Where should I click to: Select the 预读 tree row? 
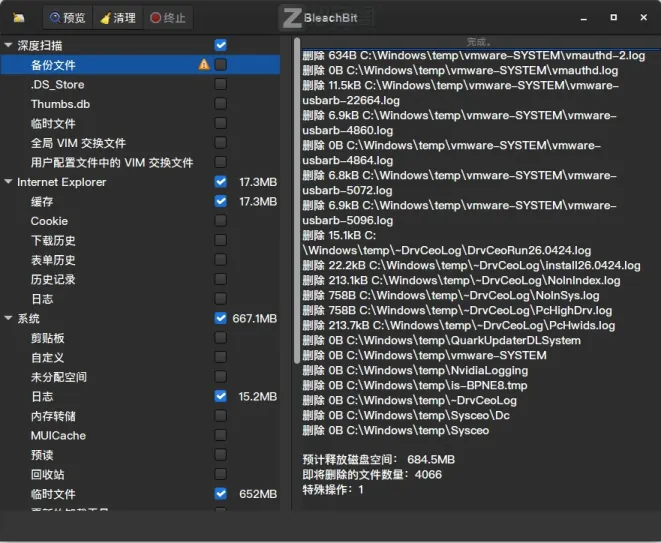point(140,455)
